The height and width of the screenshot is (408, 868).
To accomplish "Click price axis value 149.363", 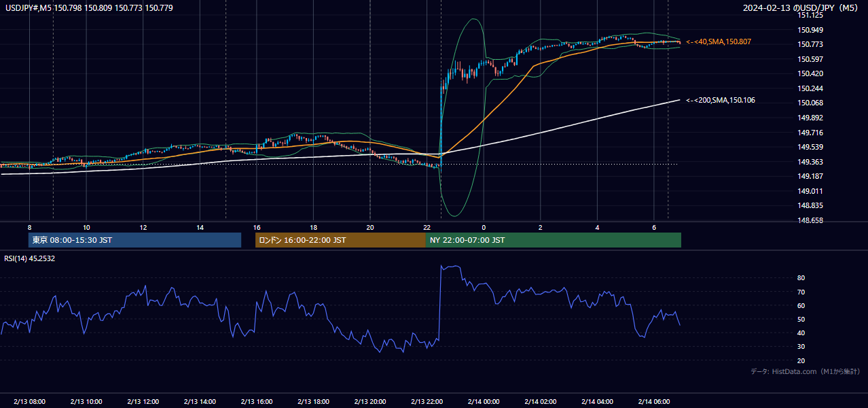I will 810,162.
